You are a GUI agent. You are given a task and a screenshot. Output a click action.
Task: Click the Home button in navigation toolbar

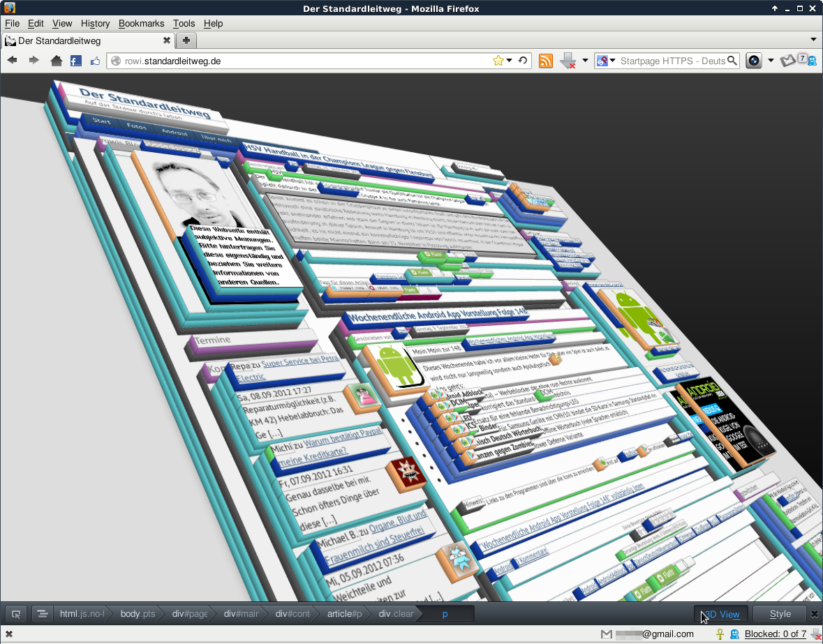click(x=57, y=61)
